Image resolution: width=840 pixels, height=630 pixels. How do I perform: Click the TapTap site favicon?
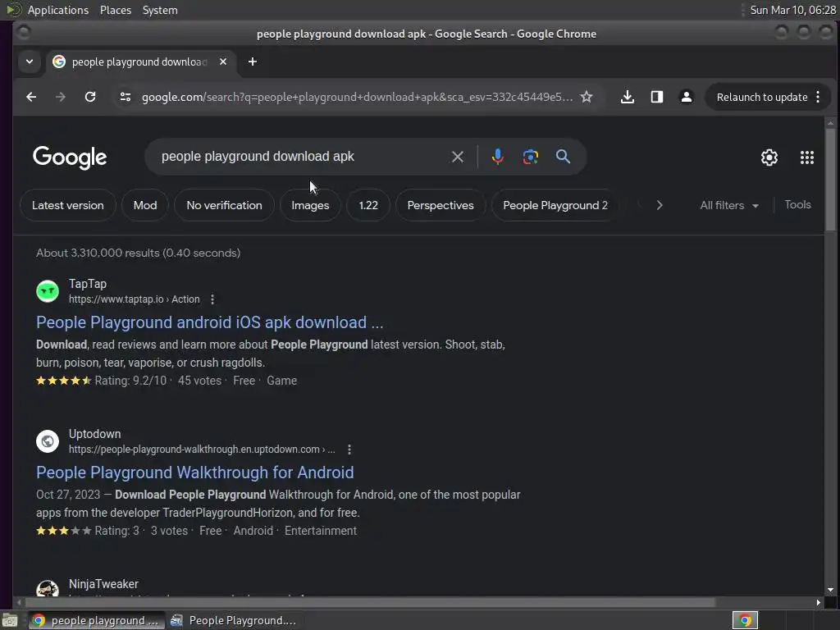pos(48,291)
